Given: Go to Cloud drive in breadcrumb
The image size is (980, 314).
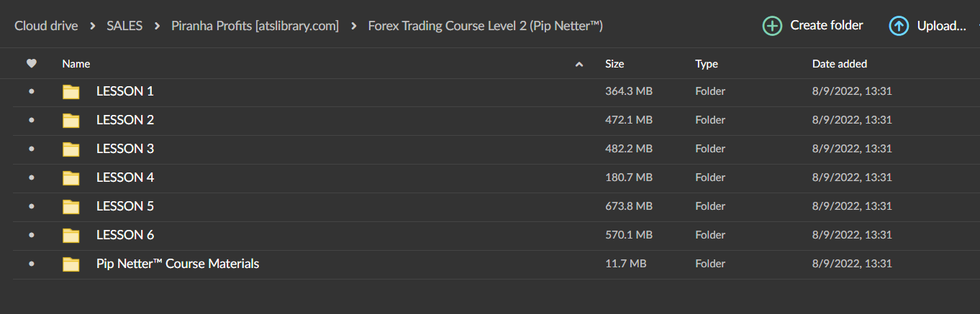Looking at the screenshot, I should pos(46,26).
